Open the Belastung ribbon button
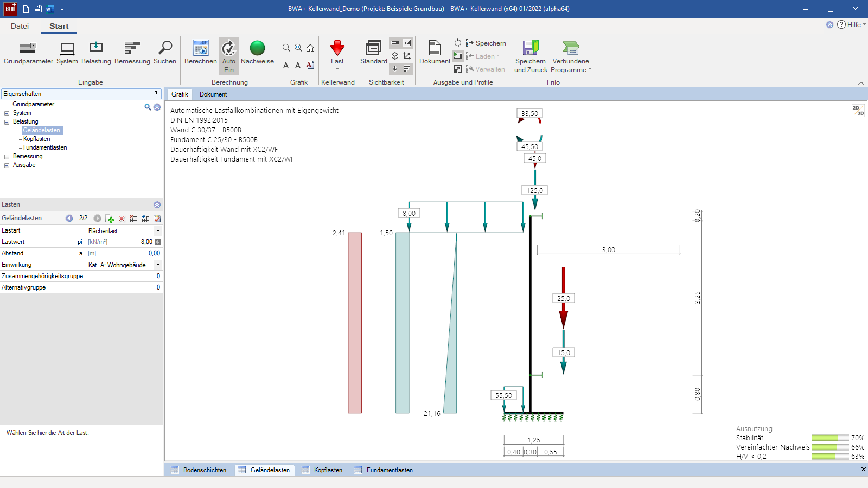 pos(96,53)
